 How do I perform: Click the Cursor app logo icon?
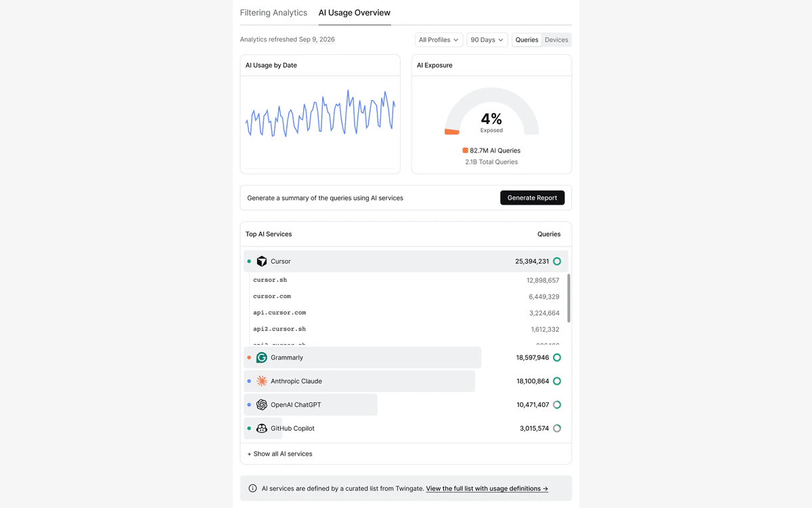(262, 261)
